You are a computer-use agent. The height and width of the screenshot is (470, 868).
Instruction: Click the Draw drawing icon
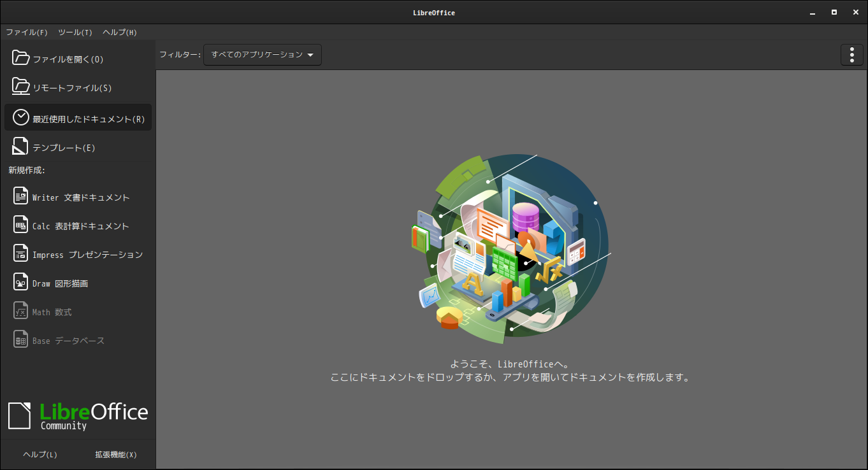point(21,282)
